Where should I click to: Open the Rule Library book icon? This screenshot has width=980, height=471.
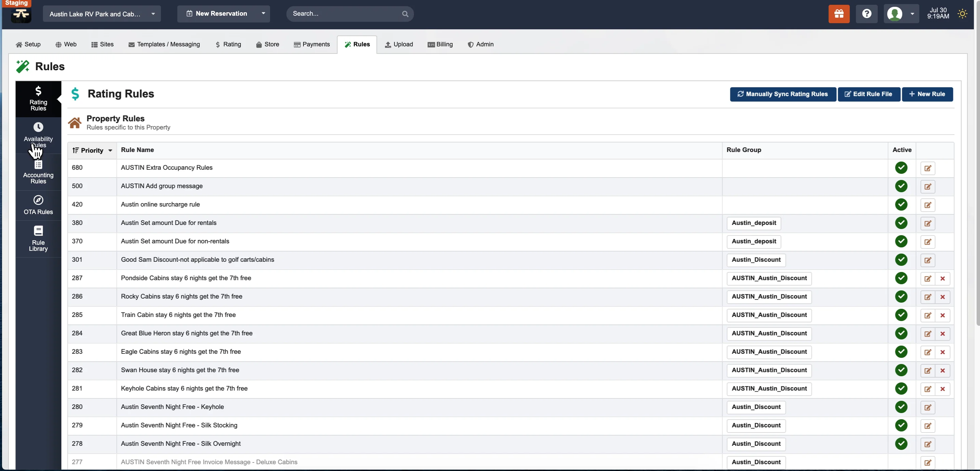coord(38,231)
